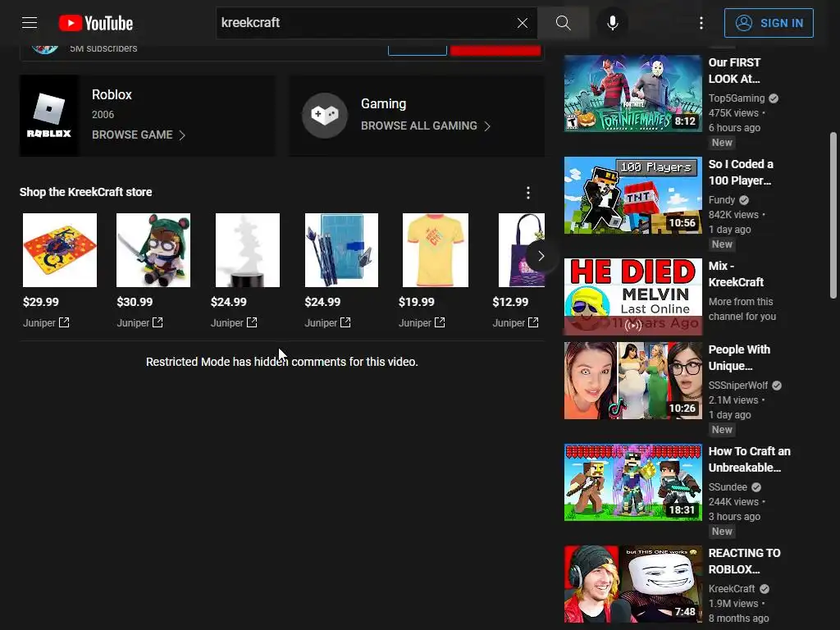Open SSundee Minecraft video thumbnail

[x=632, y=482]
